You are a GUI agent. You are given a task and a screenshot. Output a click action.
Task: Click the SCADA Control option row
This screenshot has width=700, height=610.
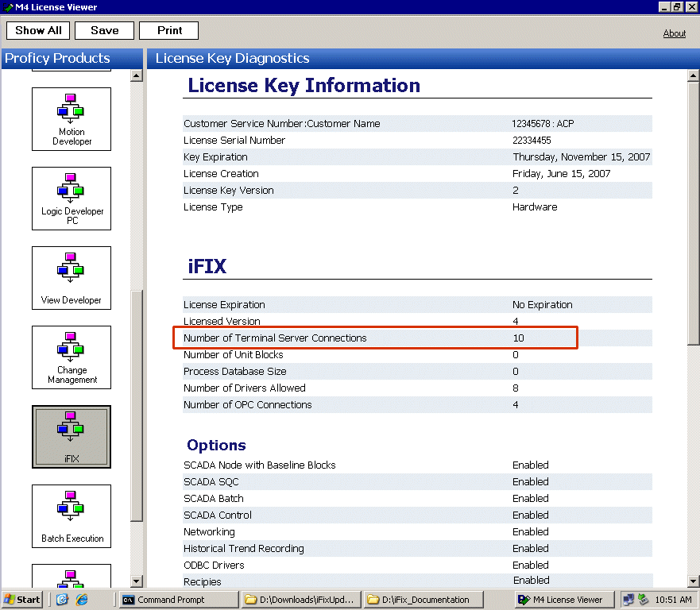coord(417,515)
